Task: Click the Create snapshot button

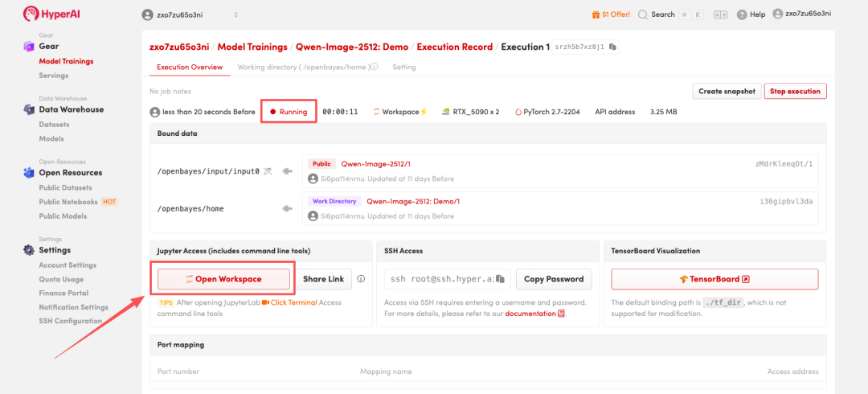Action: pyautogui.click(x=726, y=92)
